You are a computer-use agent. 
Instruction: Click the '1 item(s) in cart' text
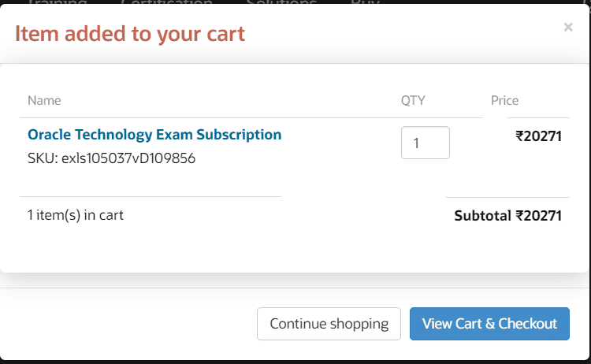[76, 214]
